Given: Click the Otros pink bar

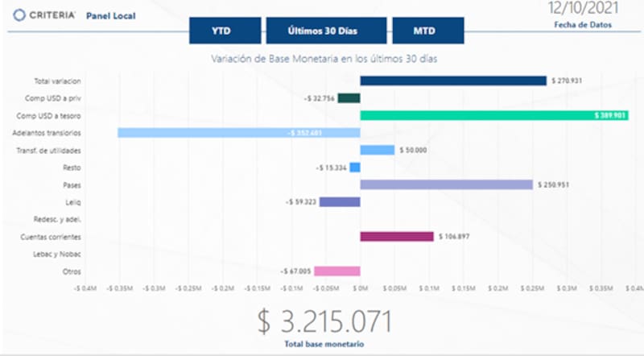Looking at the screenshot, I should click(336, 271).
